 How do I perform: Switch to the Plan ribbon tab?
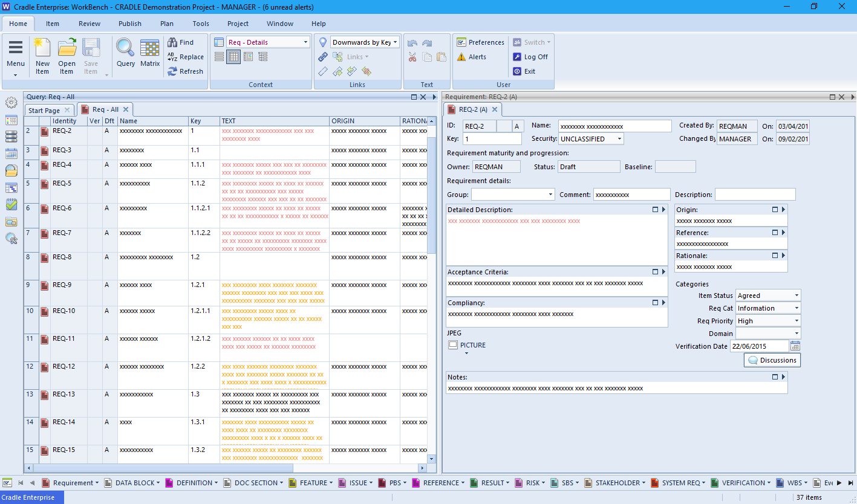click(167, 24)
